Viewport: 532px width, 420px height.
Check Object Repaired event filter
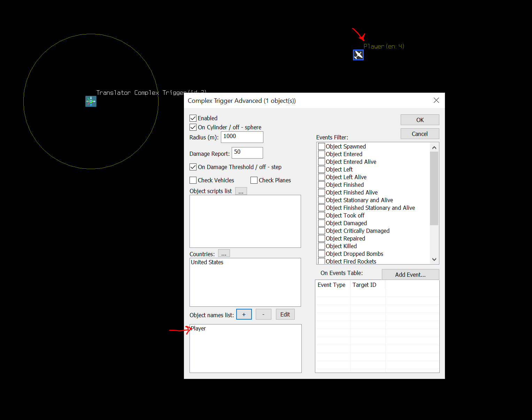(x=322, y=238)
